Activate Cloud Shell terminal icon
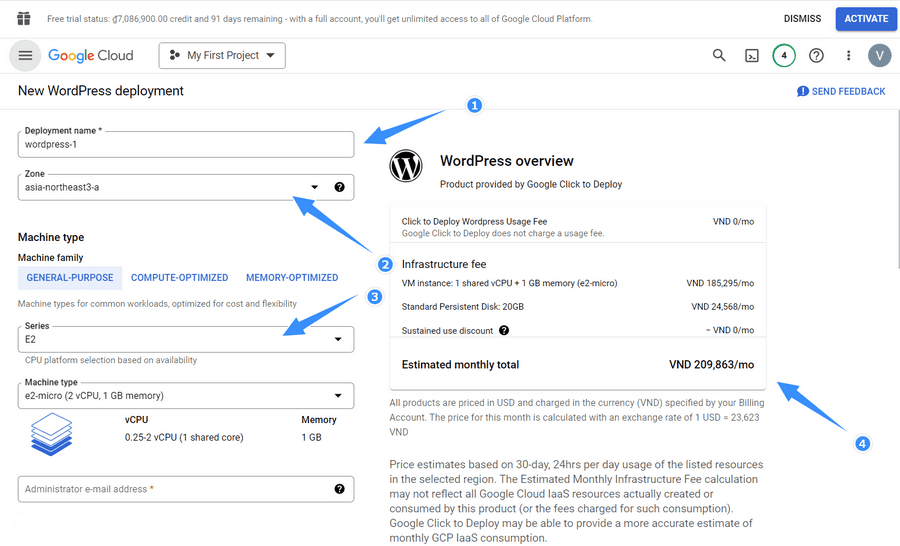 pyautogui.click(x=751, y=56)
